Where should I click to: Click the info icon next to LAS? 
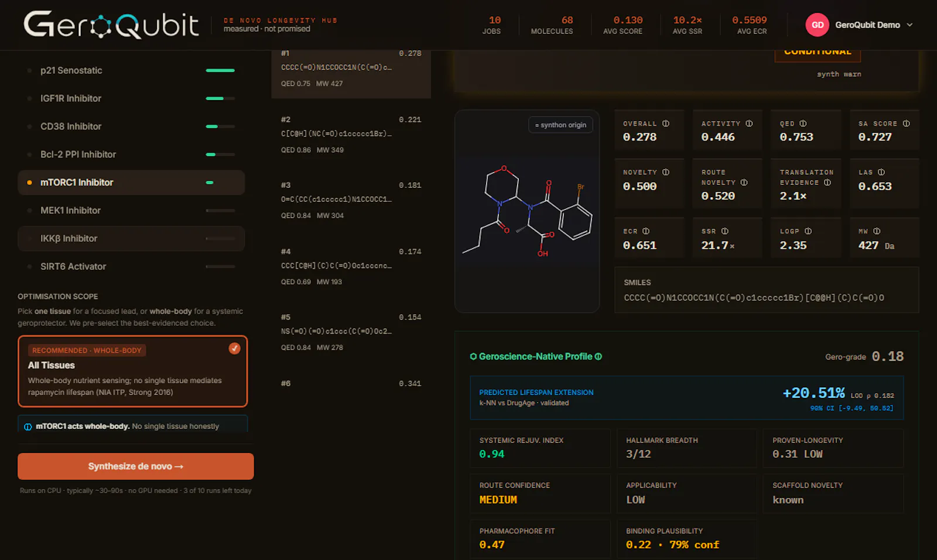click(881, 172)
